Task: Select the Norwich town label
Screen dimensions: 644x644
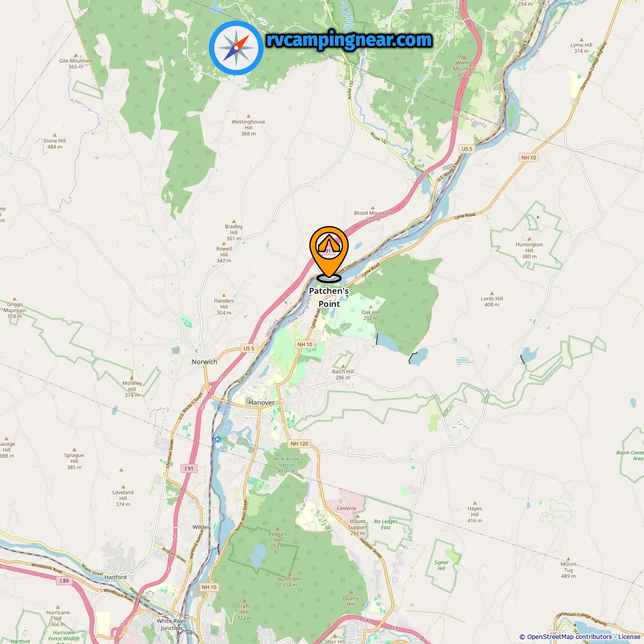Action: 204,362
